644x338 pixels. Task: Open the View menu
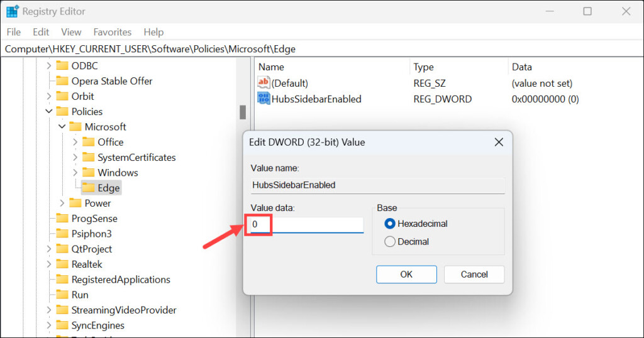[71, 32]
